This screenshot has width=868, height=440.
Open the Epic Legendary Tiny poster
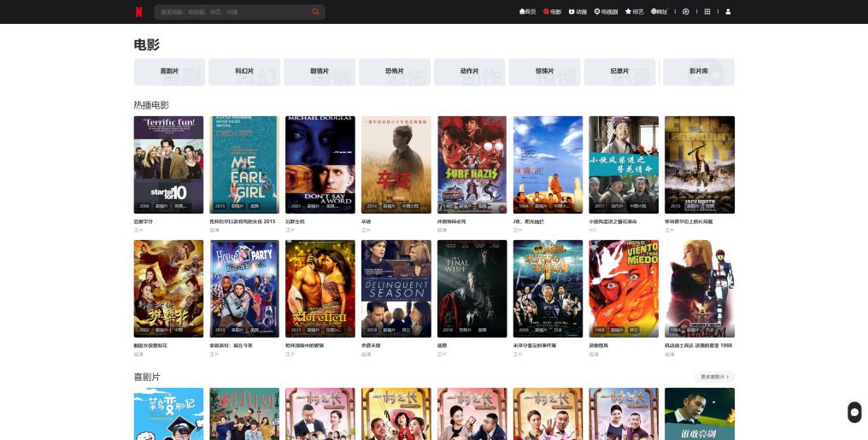(700, 164)
